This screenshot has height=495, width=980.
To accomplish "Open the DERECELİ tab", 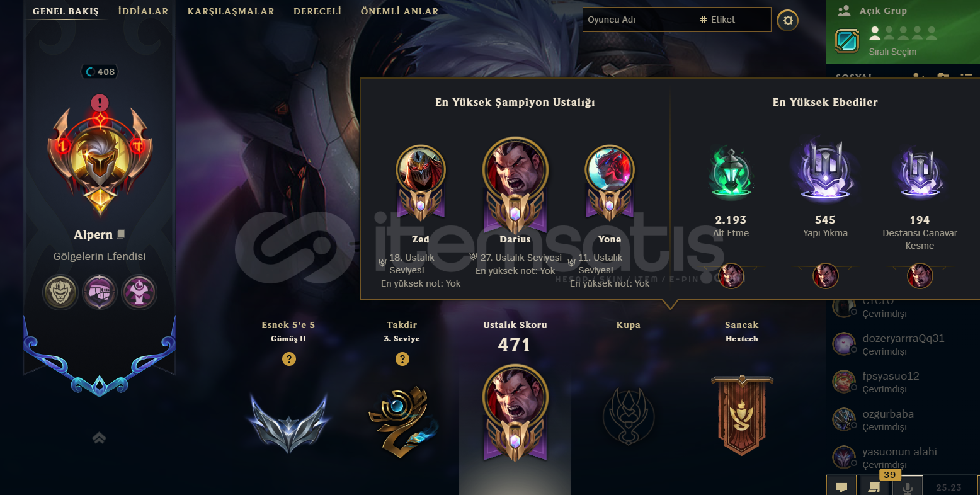I will point(317,11).
